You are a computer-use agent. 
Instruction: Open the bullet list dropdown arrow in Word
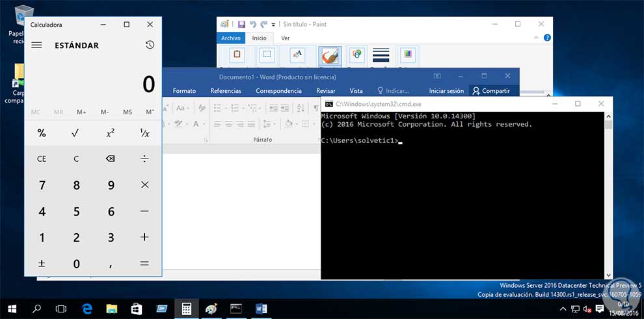click(225, 108)
